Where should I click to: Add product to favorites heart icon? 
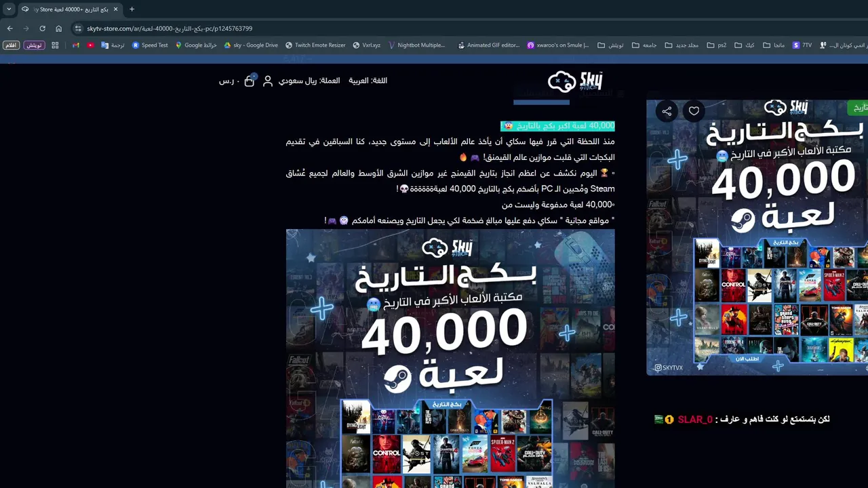694,111
